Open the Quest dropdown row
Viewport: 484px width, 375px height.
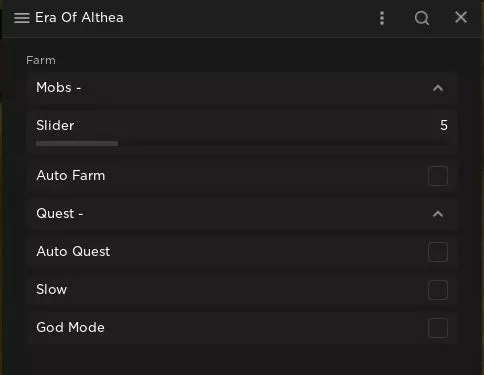[x=242, y=214]
